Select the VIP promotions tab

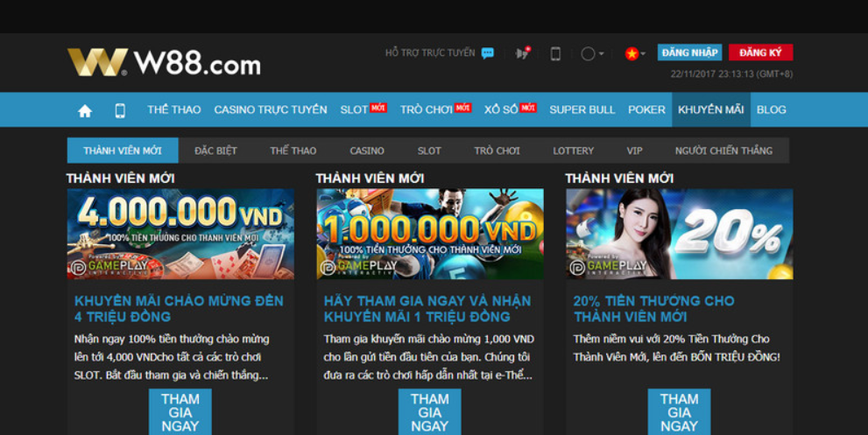click(634, 151)
